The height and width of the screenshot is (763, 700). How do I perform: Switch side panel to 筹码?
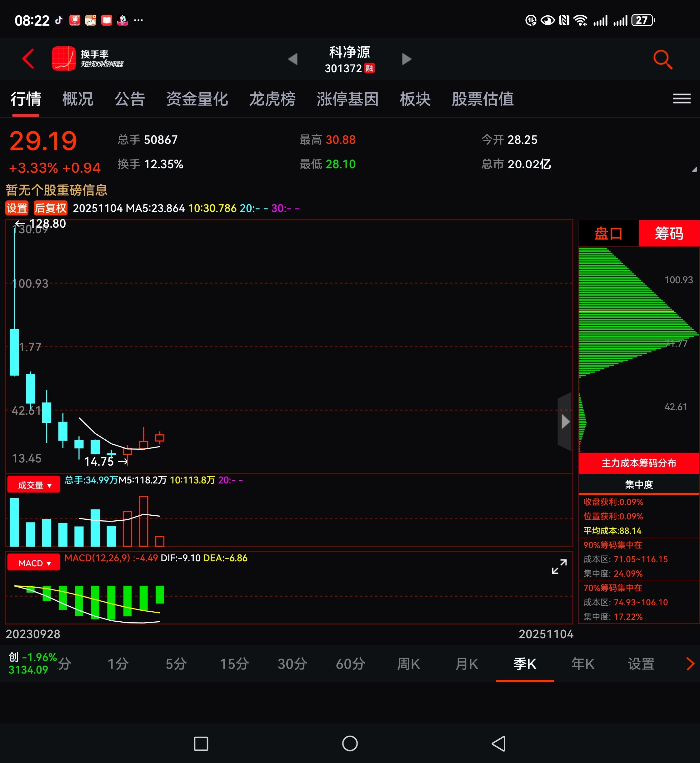pyautogui.click(x=669, y=234)
